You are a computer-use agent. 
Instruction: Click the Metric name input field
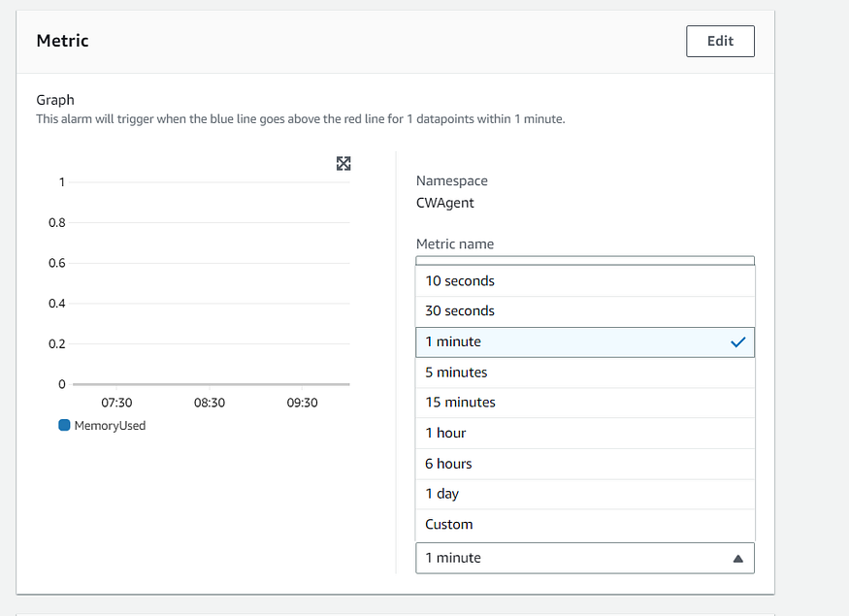point(585,261)
